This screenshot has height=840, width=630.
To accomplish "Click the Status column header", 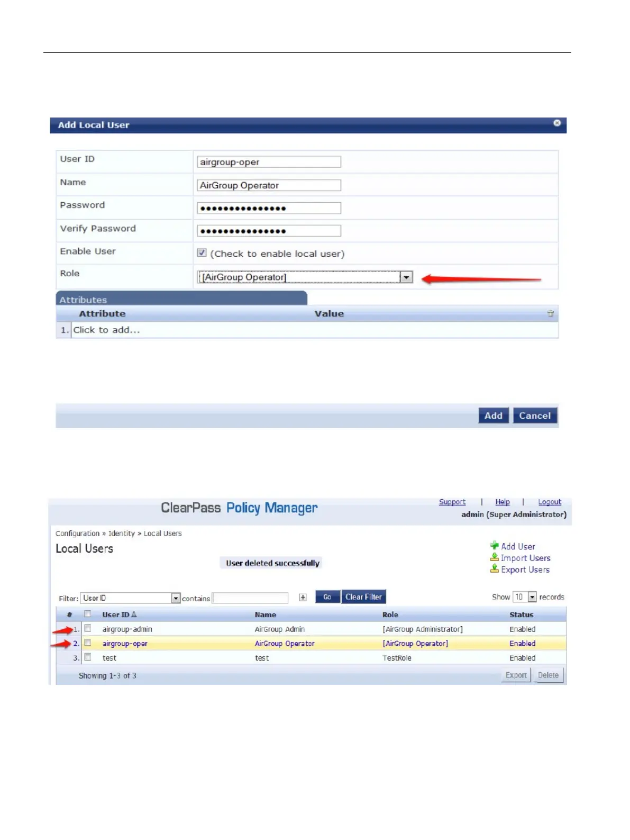I will (x=522, y=615).
